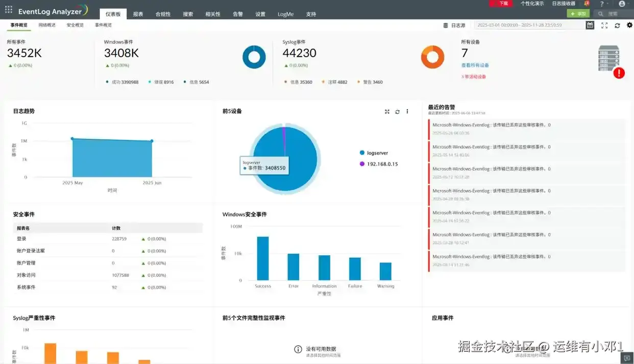
Task: Click the info icon beside 没有可用数据
Action: click(298, 349)
